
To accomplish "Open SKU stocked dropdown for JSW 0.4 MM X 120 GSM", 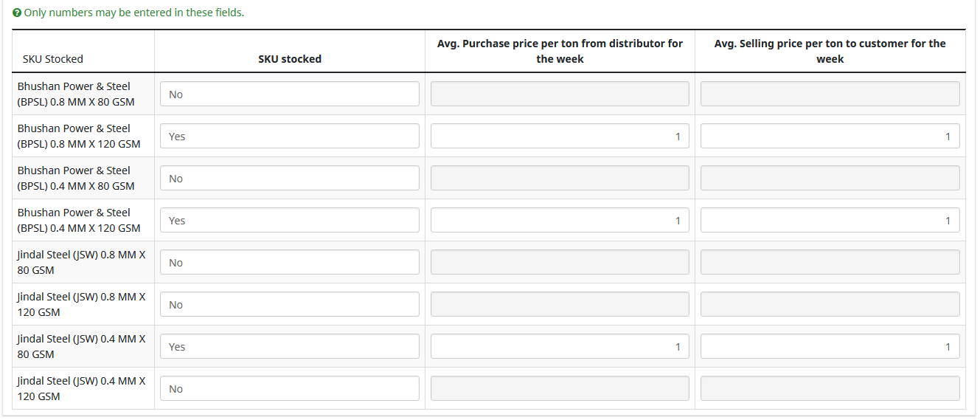I will [x=289, y=388].
